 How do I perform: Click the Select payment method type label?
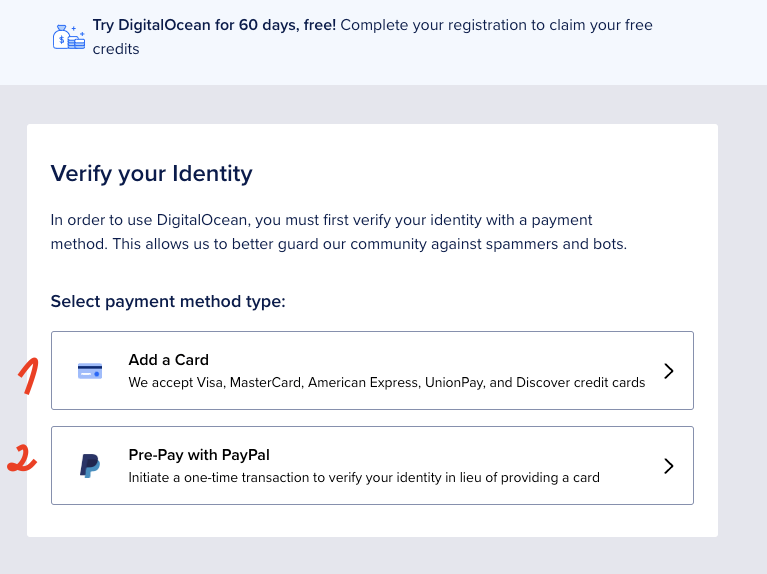click(x=168, y=301)
